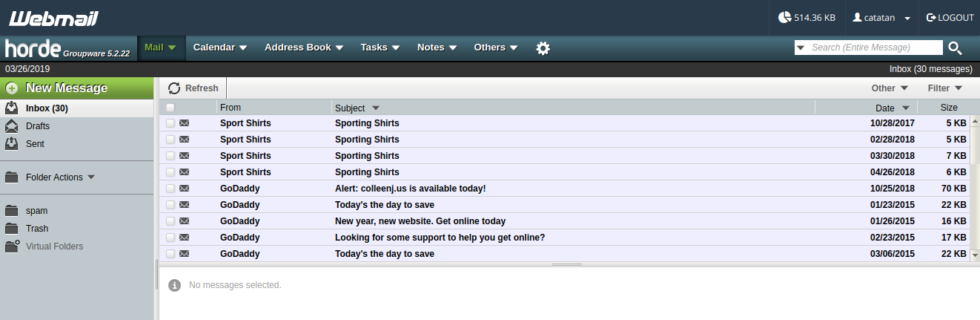Open the 'Looking for some support' email

440,238
